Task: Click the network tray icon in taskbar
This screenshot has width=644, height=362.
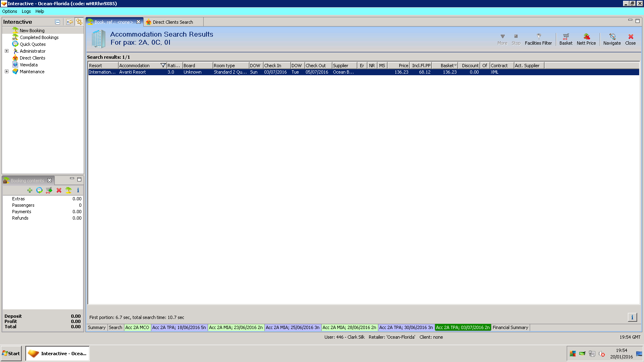Action: (592, 354)
